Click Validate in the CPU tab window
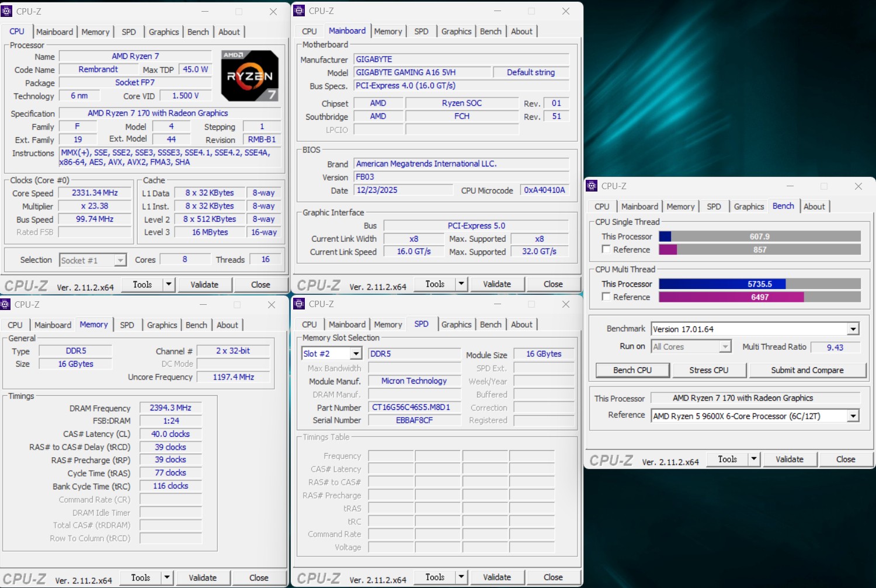Viewport: 876px width, 588px height. point(204,284)
